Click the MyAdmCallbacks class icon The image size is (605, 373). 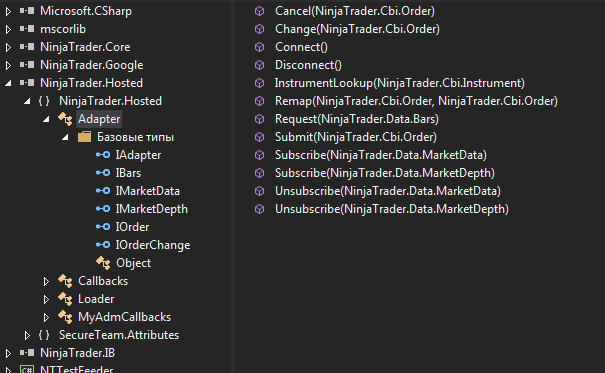[65, 317]
